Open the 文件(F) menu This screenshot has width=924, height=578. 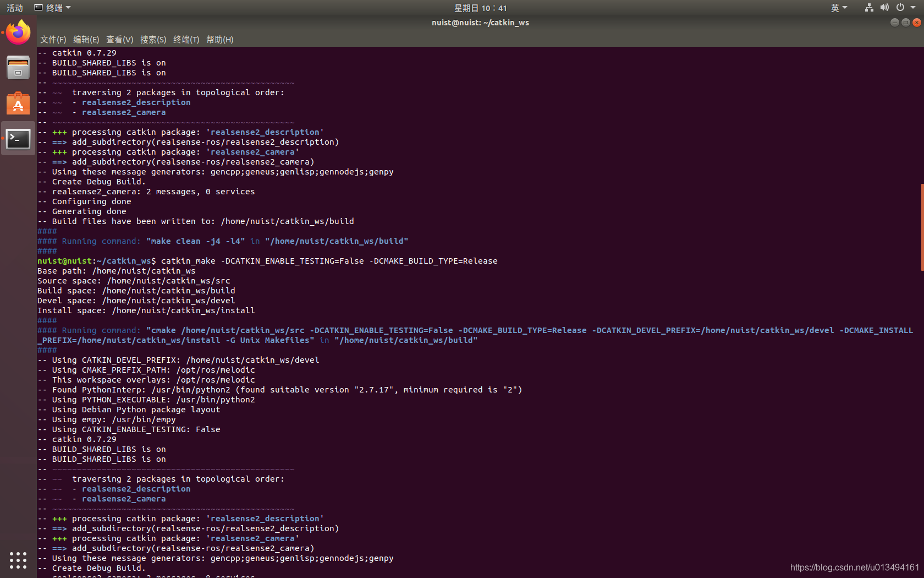pos(53,40)
